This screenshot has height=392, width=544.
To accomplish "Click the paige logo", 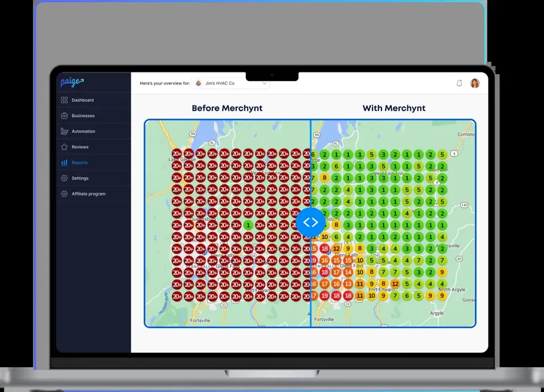I will tap(72, 82).
